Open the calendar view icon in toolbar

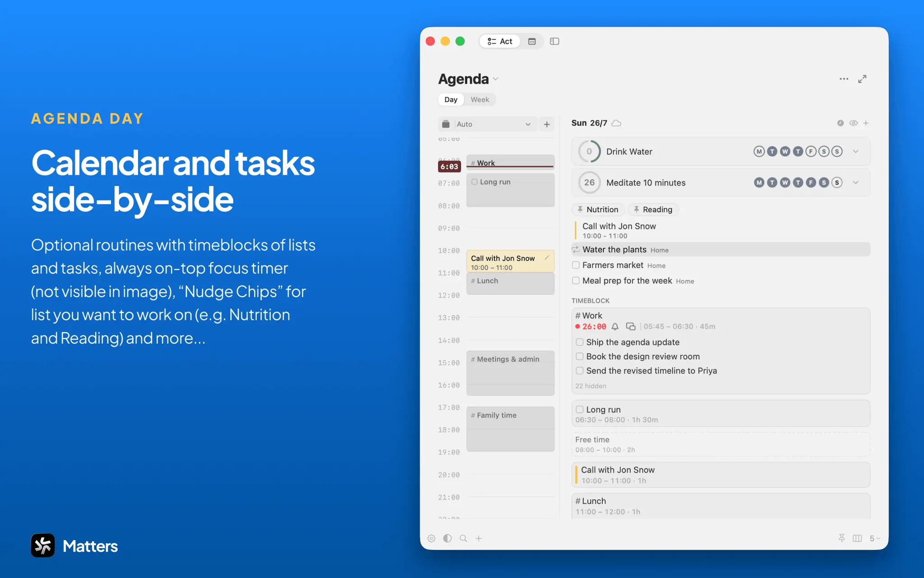tap(532, 42)
